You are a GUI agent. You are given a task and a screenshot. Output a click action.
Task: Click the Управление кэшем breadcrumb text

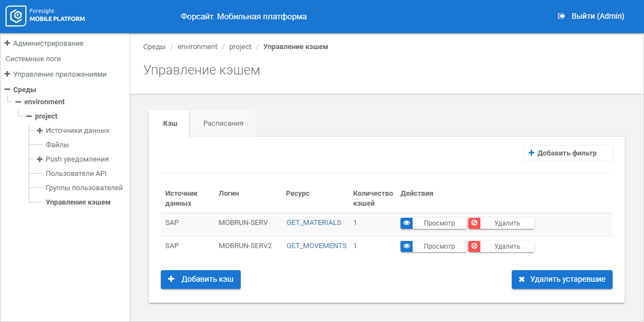pos(296,47)
